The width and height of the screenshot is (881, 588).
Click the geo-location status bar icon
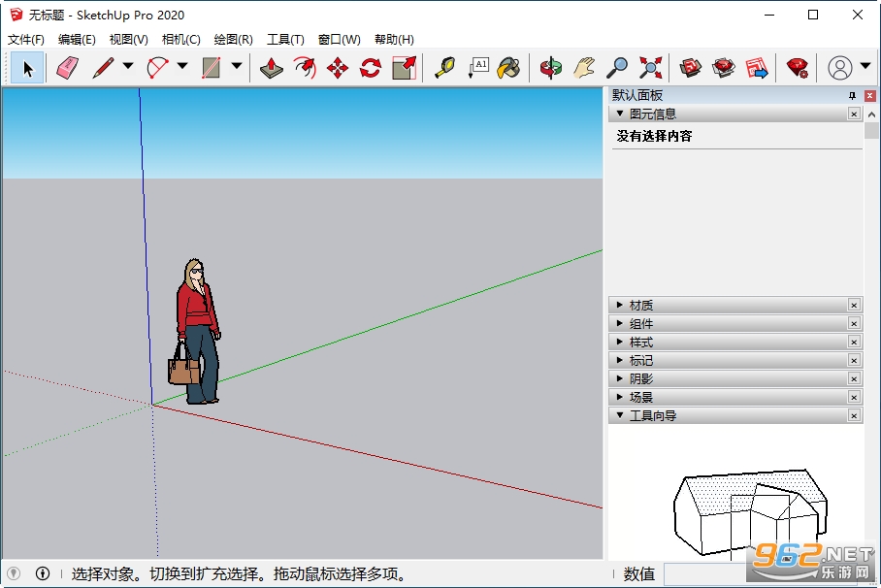[14, 573]
